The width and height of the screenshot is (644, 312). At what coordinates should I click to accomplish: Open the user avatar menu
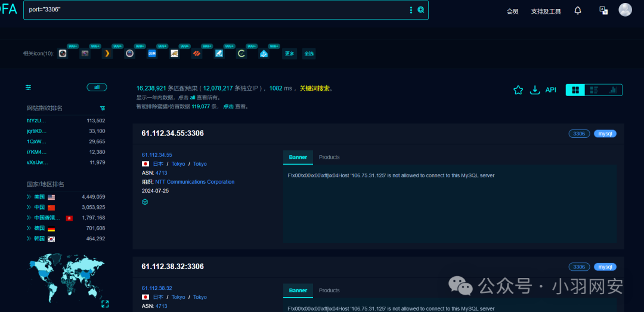point(625,10)
